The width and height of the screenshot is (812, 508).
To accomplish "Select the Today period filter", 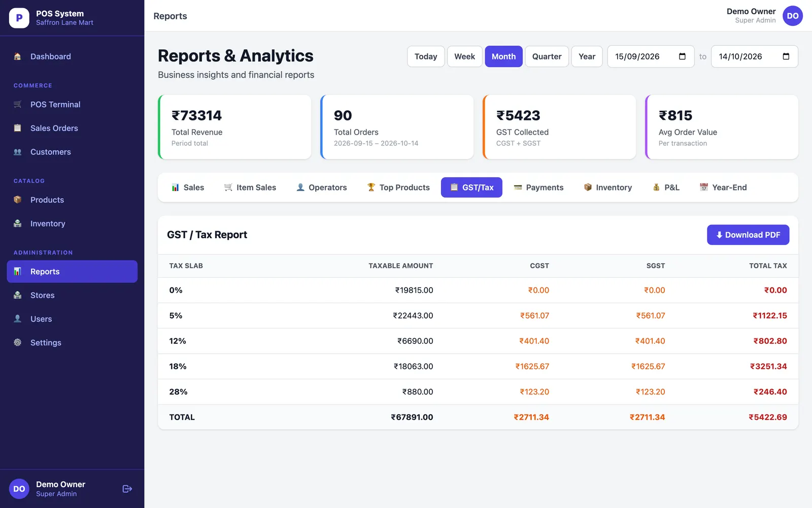I will tap(426, 56).
